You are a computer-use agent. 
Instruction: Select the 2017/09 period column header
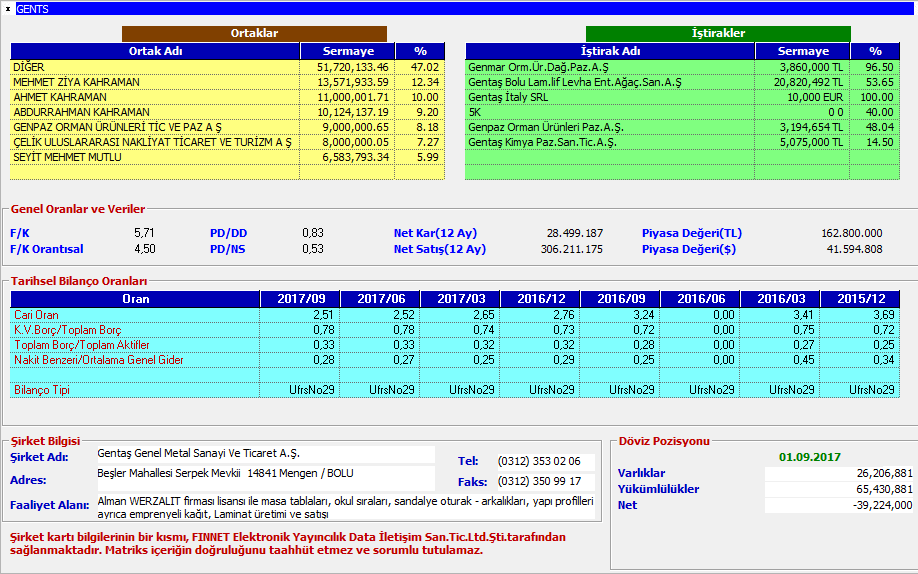[301, 299]
